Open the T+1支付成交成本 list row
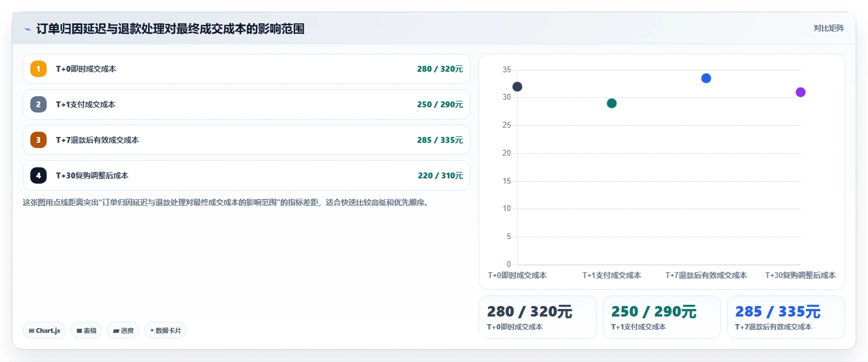Viewport: 868px width, 362px height. click(x=246, y=104)
